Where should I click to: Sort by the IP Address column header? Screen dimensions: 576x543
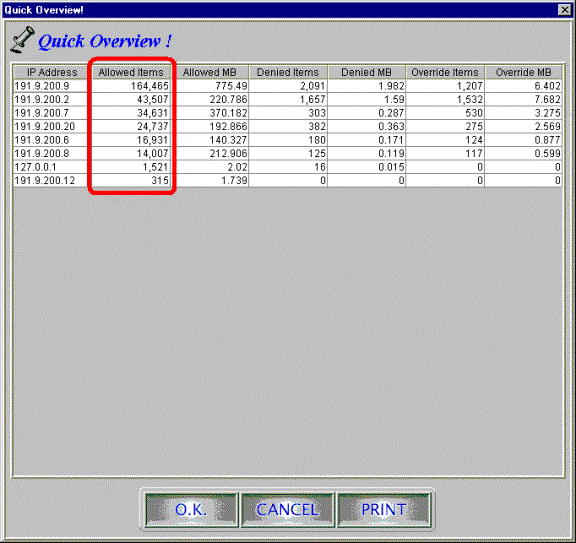tap(52, 72)
